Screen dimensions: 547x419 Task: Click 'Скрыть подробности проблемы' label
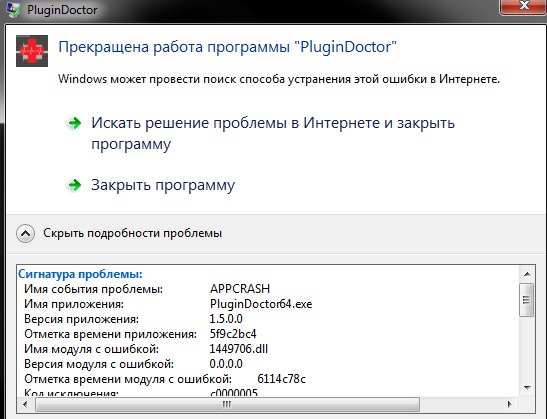(x=133, y=233)
